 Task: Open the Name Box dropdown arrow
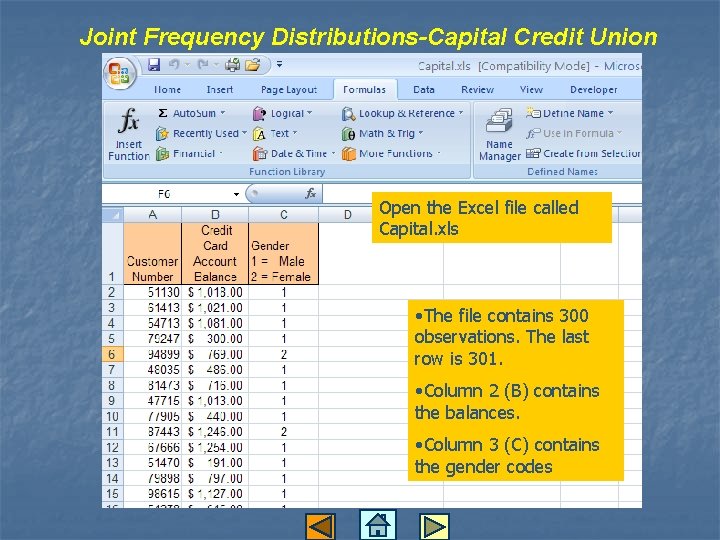pyautogui.click(x=236, y=194)
